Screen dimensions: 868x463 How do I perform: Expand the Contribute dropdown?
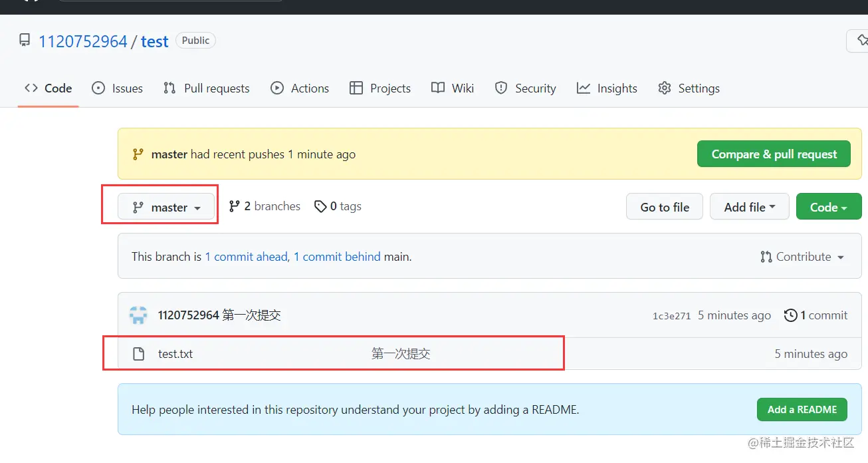coord(802,257)
